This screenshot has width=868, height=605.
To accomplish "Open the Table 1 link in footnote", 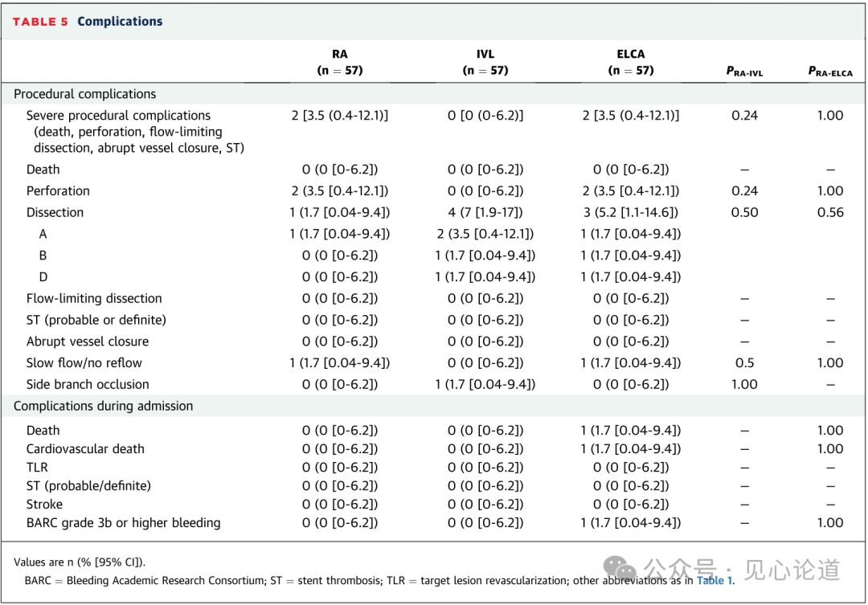I will pos(714,580).
